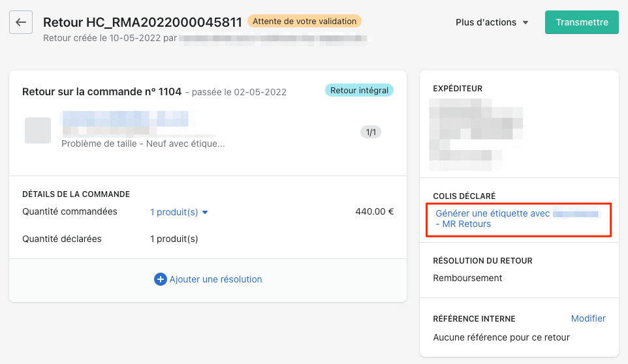Open the "Plus d'actions" dropdown
Viewport: 628px width, 364px height.
pyautogui.click(x=492, y=22)
